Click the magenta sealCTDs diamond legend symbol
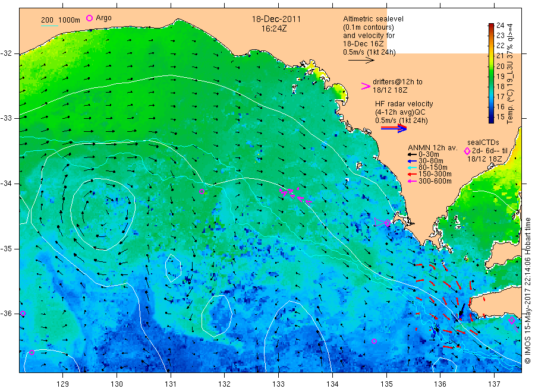The height and width of the screenshot is (392, 535). coord(467,151)
